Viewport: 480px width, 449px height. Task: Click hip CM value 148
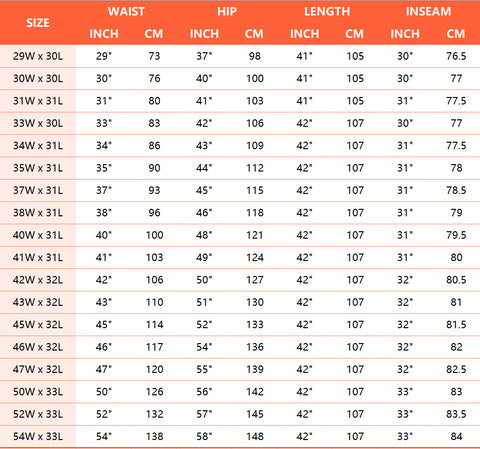pyautogui.click(x=255, y=436)
